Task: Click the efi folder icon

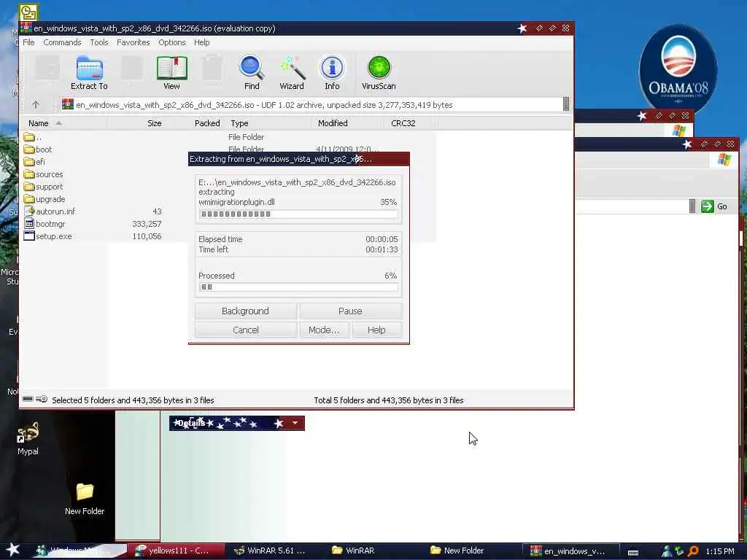Action: [29, 161]
